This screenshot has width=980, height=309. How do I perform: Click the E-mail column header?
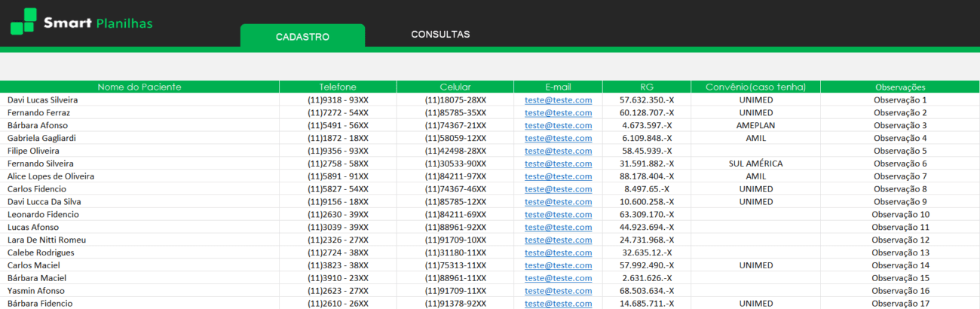558,87
